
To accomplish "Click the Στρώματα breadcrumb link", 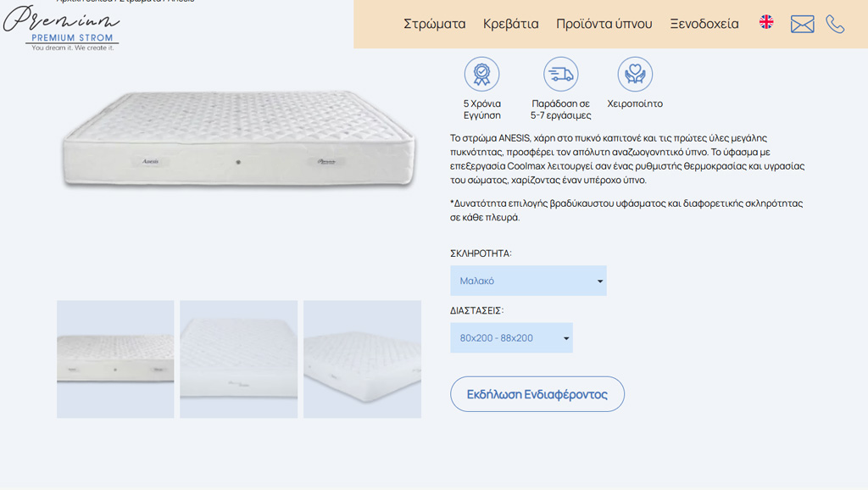I will click(x=140, y=1).
